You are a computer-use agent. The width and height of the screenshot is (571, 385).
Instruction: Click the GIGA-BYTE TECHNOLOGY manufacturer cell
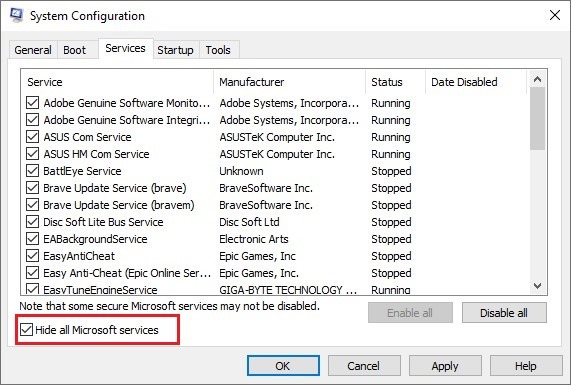point(288,290)
